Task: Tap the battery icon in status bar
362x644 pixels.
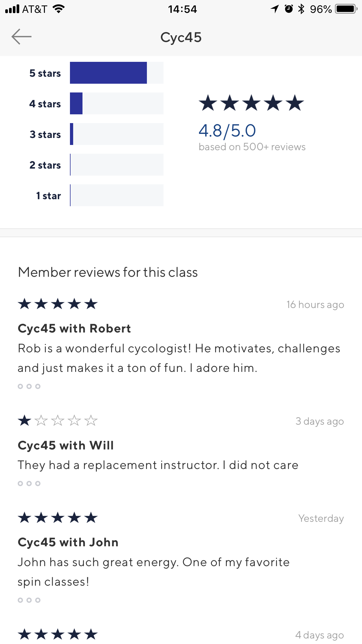Action: pos(346,9)
